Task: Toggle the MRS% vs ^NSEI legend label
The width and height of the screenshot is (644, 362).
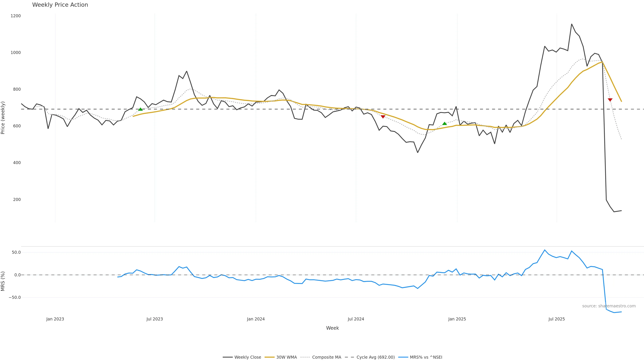Action: tap(426, 357)
